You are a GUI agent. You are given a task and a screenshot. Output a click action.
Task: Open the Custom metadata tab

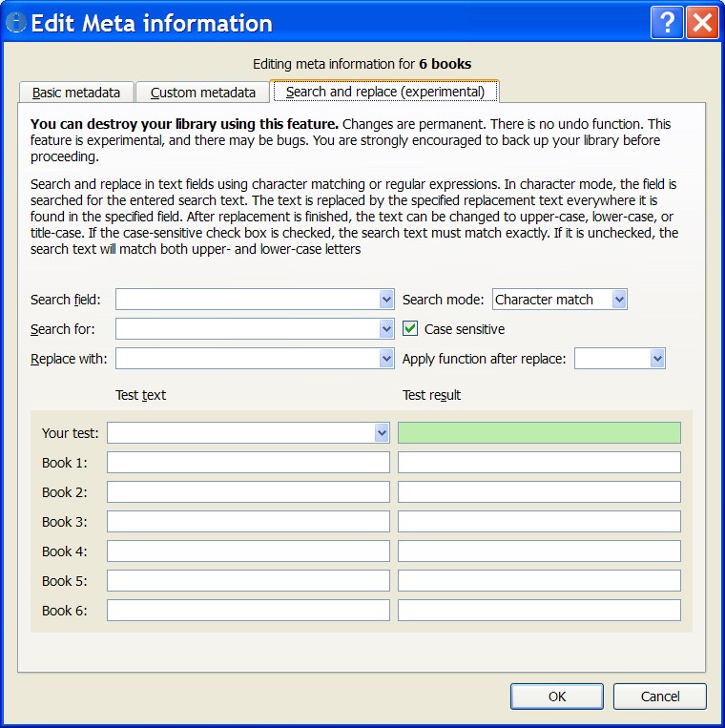tap(203, 93)
